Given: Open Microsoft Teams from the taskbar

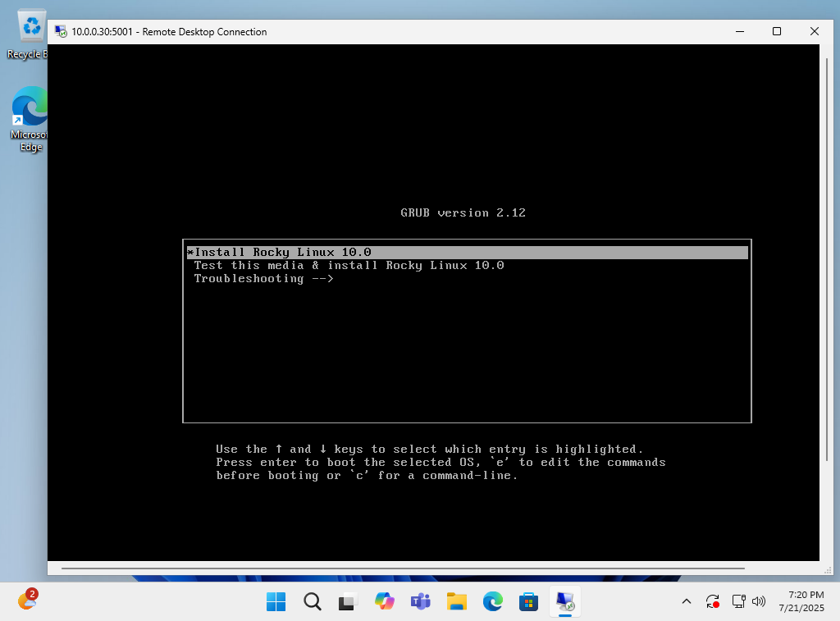Looking at the screenshot, I should click(x=420, y=601).
